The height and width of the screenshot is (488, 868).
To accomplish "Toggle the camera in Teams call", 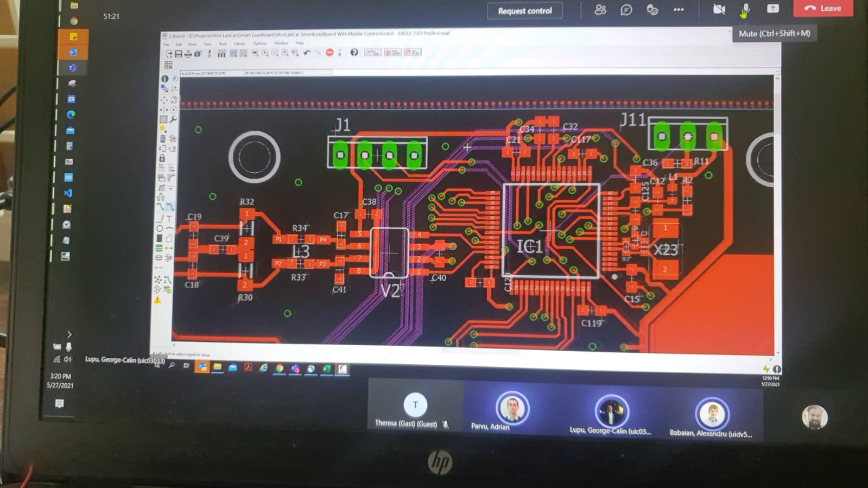I will [x=719, y=9].
